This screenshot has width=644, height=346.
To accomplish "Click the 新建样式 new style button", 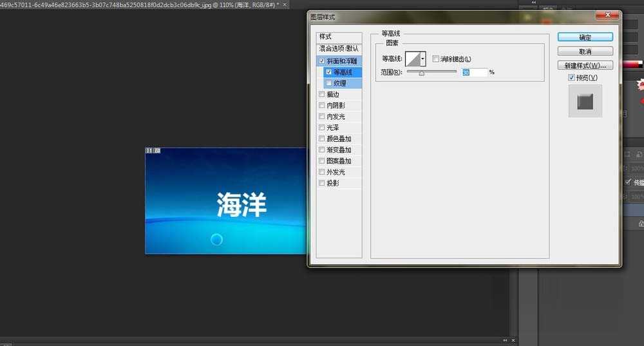I will 585,66.
